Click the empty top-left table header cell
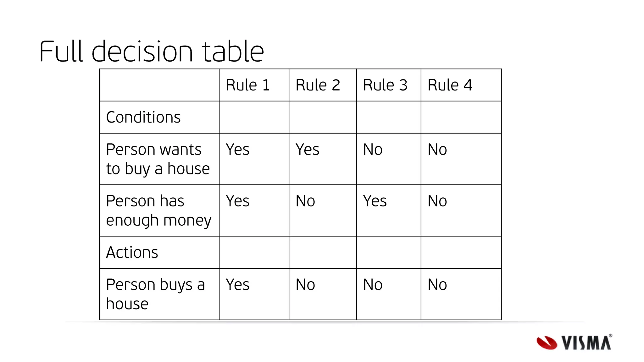This screenshot has height=362, width=644. [159, 85]
